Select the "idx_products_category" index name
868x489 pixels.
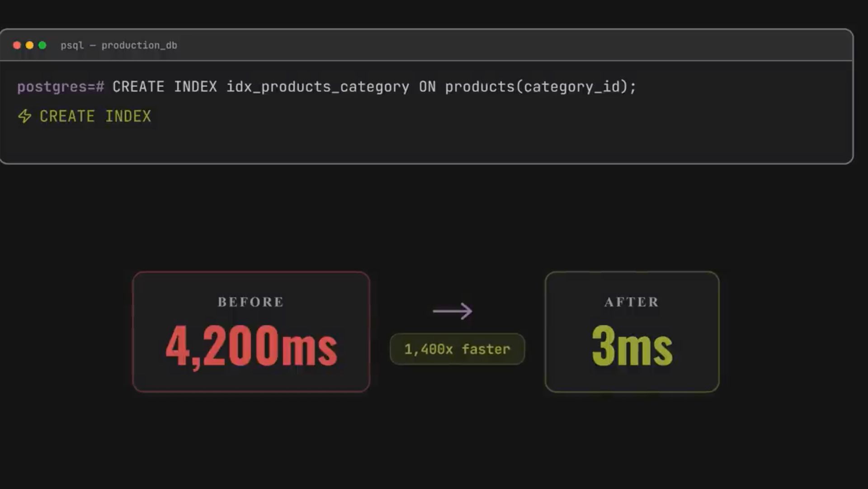point(318,86)
